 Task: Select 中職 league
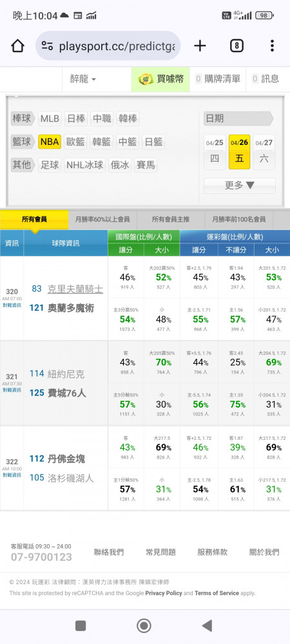[x=102, y=119]
